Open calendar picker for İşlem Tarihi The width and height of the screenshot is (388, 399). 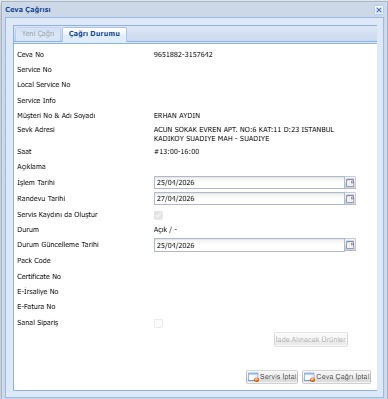pos(350,183)
